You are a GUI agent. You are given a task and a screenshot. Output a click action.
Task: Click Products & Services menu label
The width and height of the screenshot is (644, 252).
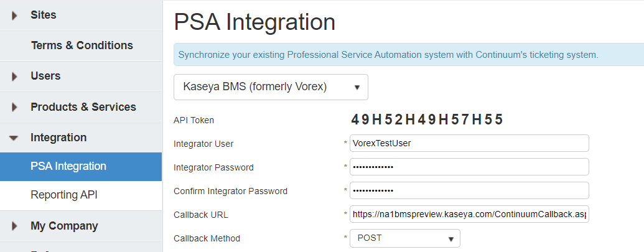(x=83, y=107)
